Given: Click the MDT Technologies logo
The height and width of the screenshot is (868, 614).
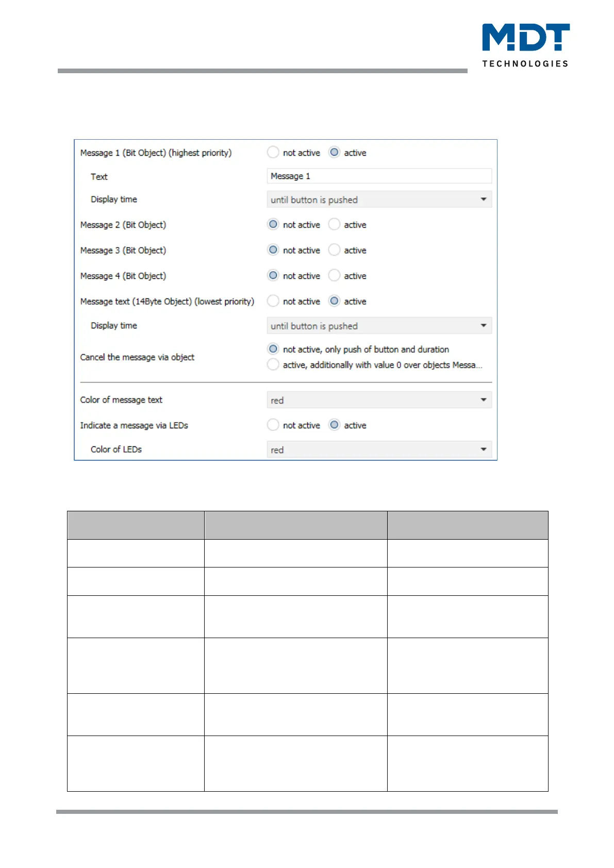Looking at the screenshot, I should tap(525, 45).
